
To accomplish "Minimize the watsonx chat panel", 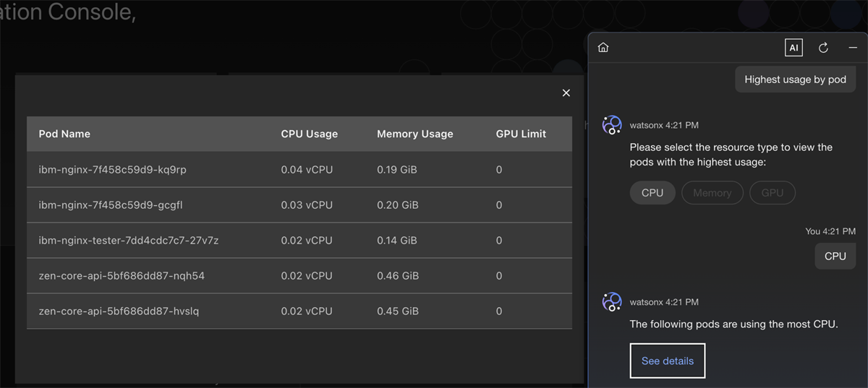I will click(853, 48).
